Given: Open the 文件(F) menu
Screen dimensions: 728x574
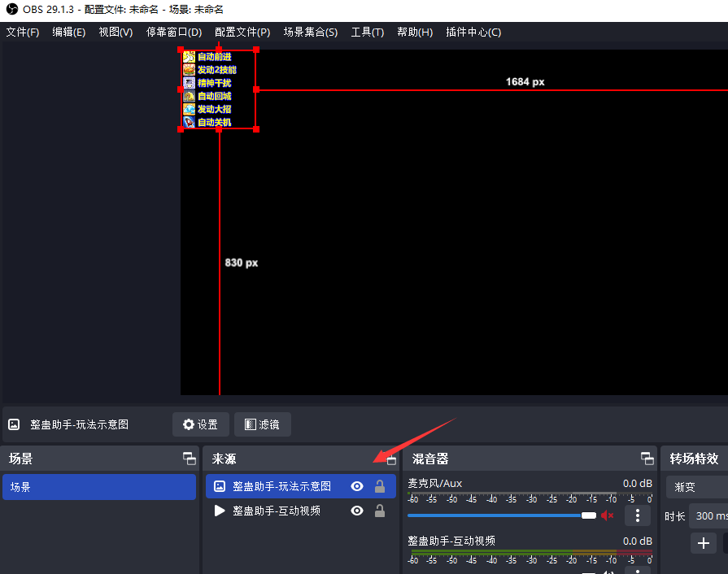Looking at the screenshot, I should [22, 32].
